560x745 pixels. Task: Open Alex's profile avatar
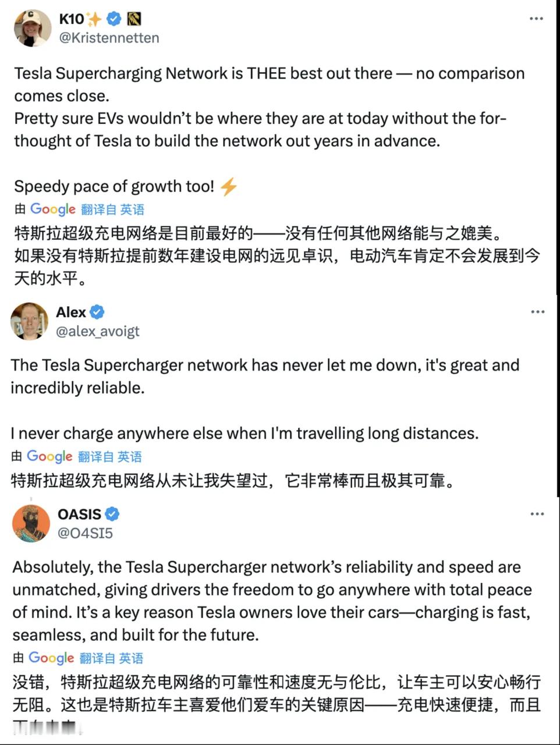[x=29, y=321]
